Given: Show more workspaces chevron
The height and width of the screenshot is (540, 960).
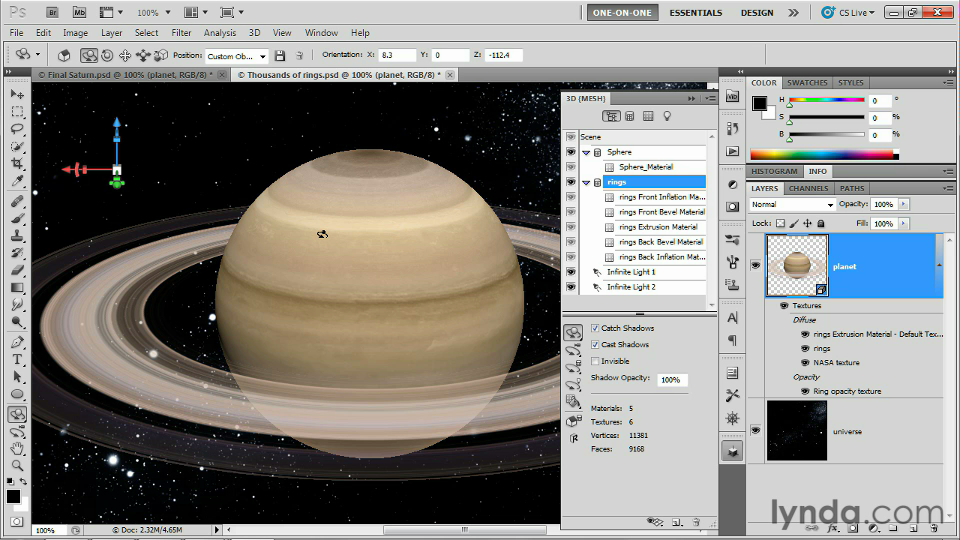Looking at the screenshot, I should tap(793, 12).
